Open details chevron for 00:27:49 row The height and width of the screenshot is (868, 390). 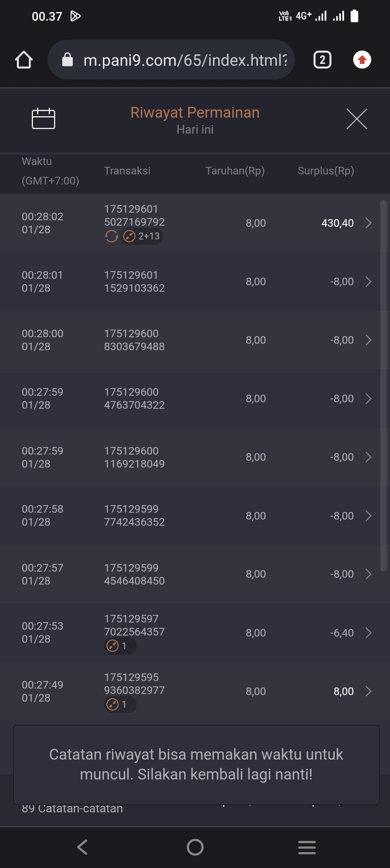point(368,691)
